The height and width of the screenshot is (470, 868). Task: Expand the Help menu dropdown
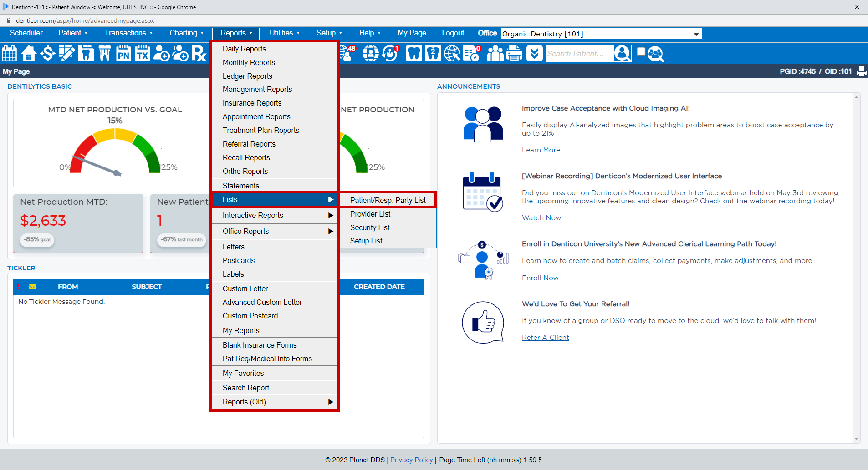tap(369, 33)
